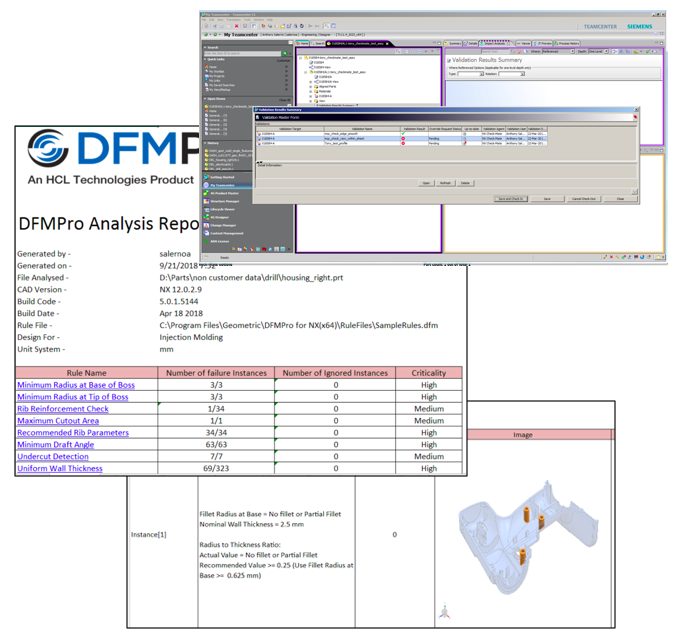Open Rib Reinforcement Check link
This screenshot has width=674, height=637.
[x=63, y=409]
